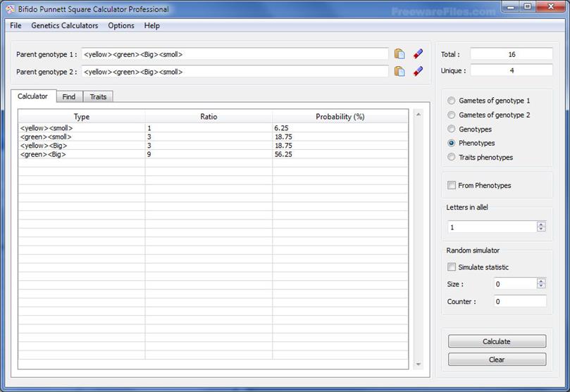
Task: Select Gametes of genotype 2 radio
Action: pos(451,115)
